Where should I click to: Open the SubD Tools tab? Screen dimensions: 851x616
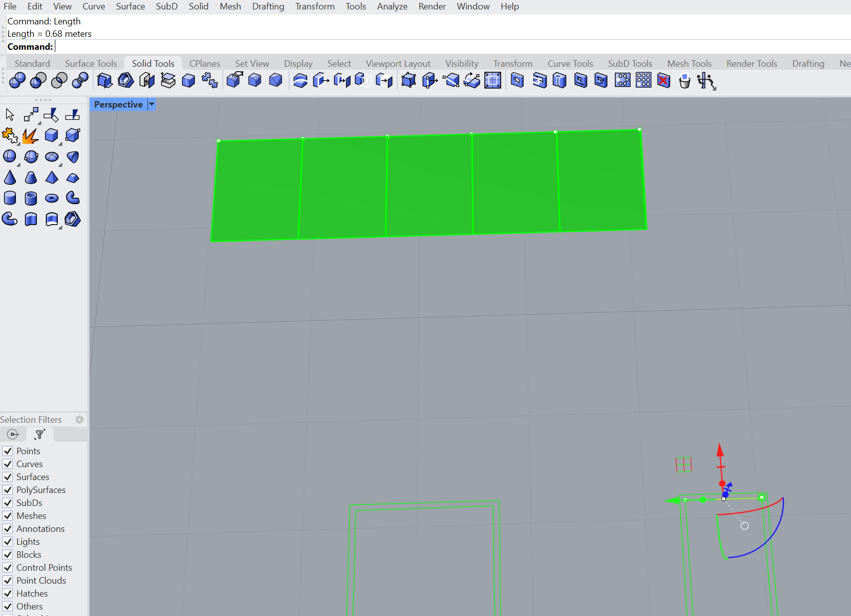[630, 63]
